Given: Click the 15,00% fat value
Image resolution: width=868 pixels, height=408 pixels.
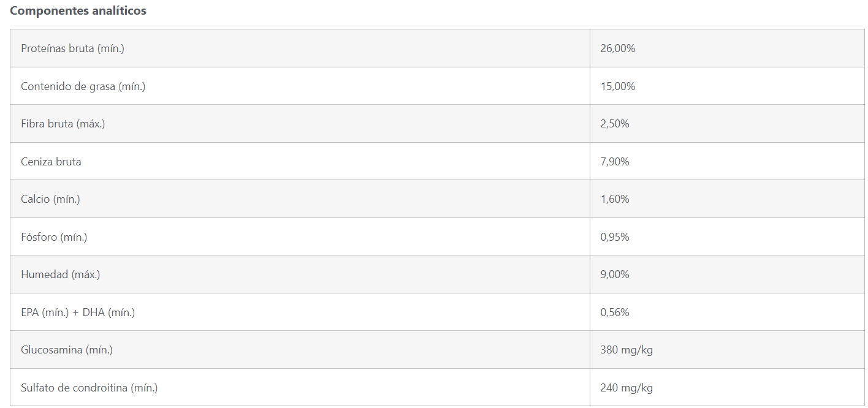Looking at the screenshot, I should [x=618, y=86].
